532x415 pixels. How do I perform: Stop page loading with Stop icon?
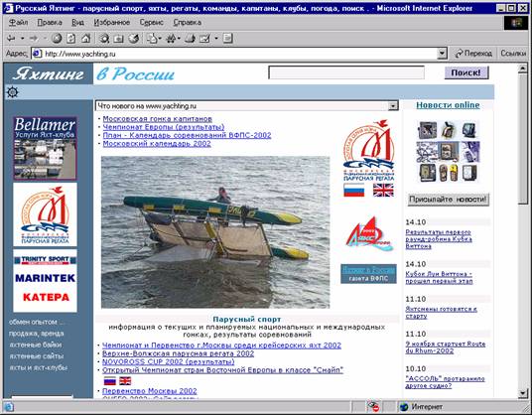point(57,39)
